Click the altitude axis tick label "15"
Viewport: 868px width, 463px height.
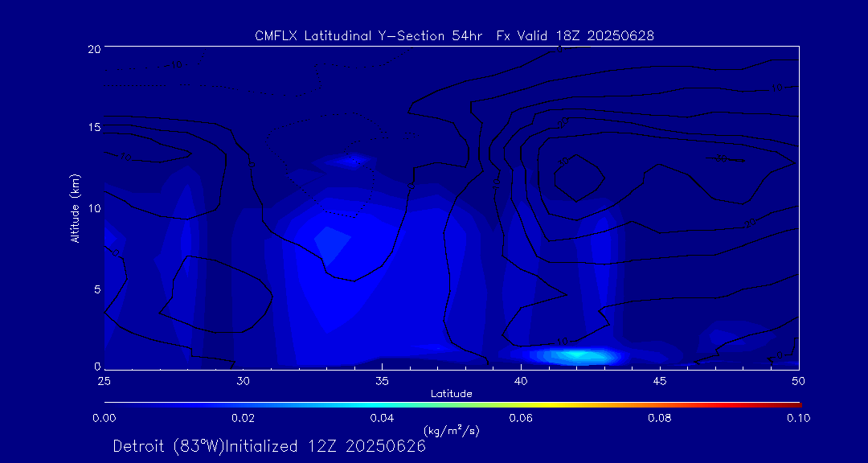[x=93, y=127]
